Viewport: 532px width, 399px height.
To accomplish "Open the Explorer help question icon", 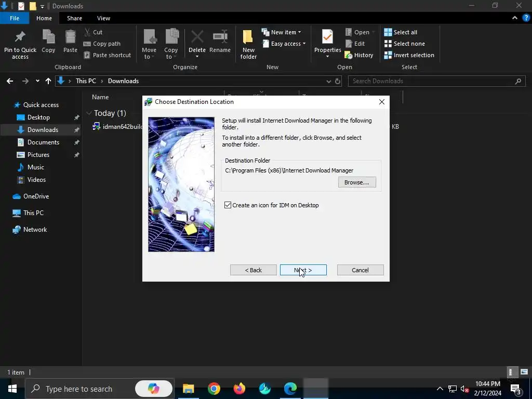I will pyautogui.click(x=526, y=18).
